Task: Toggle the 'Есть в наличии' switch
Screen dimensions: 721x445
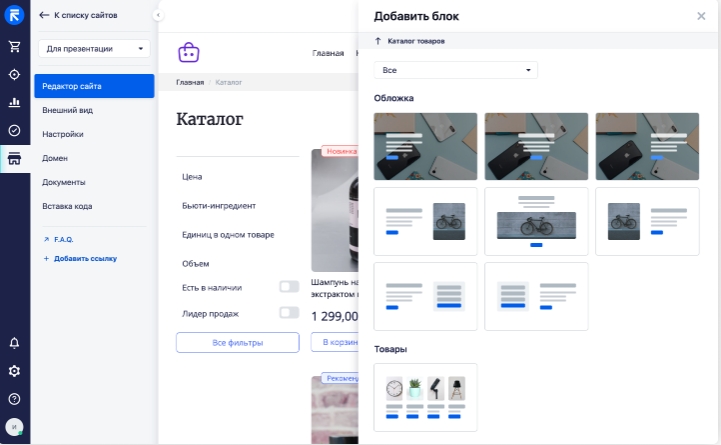Action: [x=288, y=287]
